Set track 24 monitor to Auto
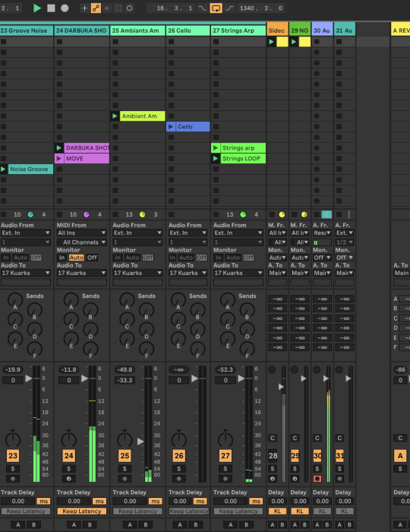Screen dimensions: 410x532 77,258
